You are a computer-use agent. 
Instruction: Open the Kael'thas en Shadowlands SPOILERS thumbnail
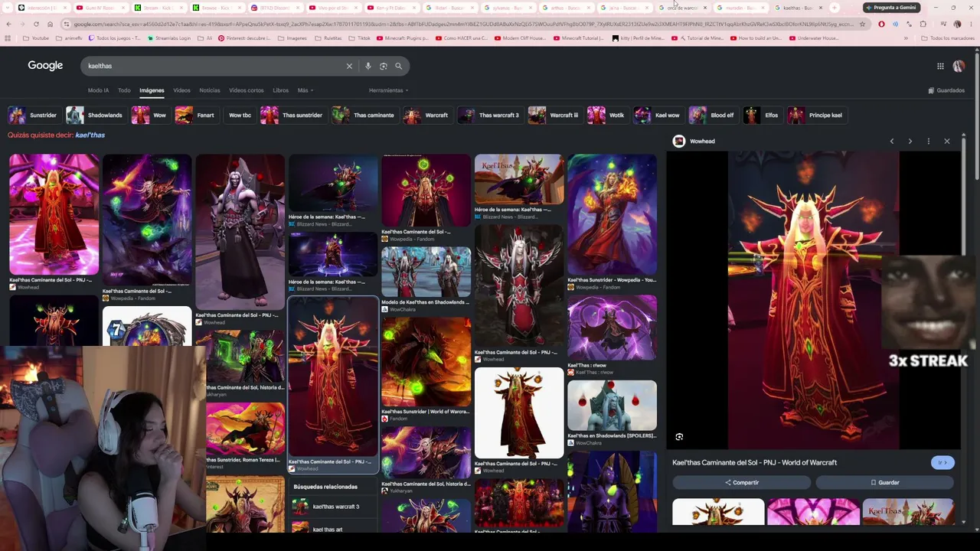click(612, 406)
